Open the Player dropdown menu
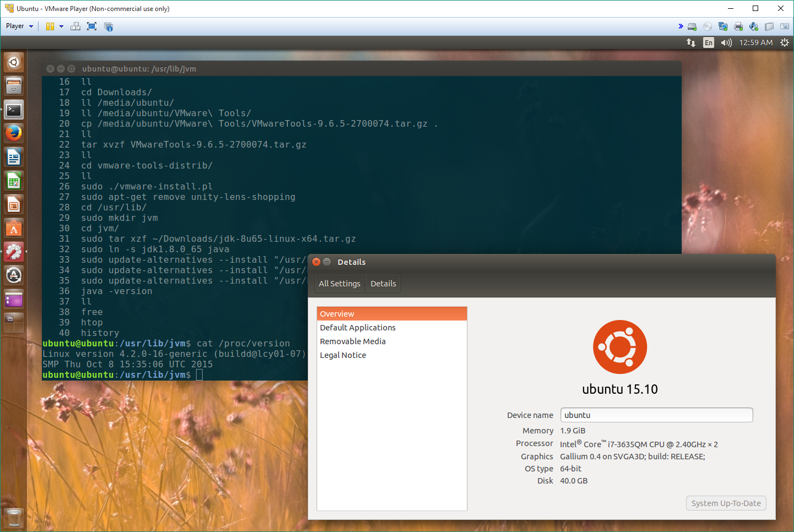Screen dimensions: 794x532 [x=19, y=26]
